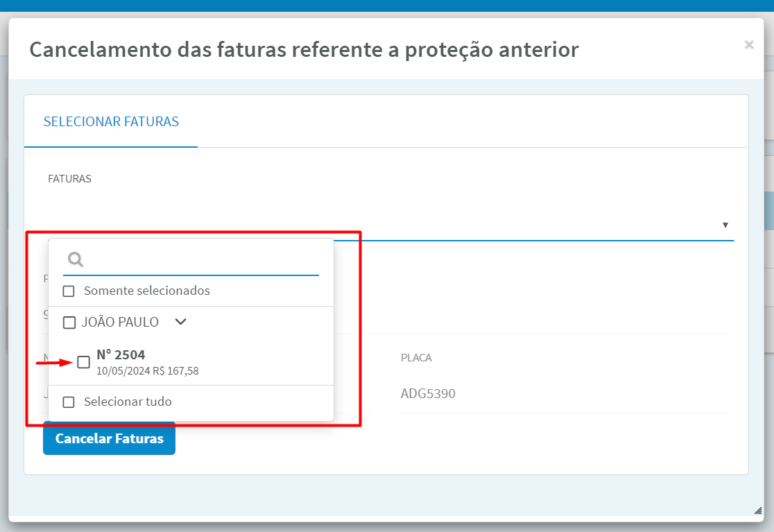Screen dimensions: 774x532
Task: Click the PLACA field label
Action: coord(416,358)
